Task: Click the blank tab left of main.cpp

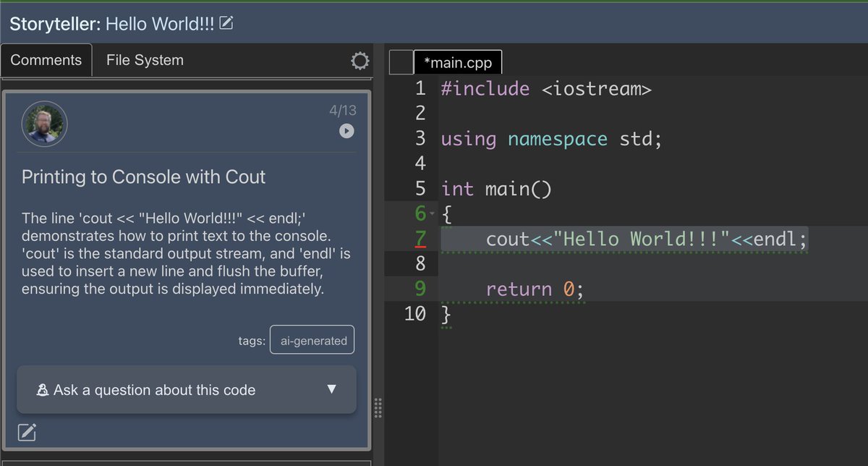Action: point(401,62)
